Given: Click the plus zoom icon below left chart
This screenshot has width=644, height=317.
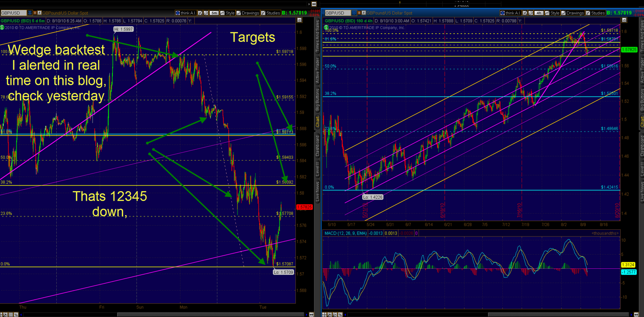Looking at the screenshot, I should coord(5,315).
